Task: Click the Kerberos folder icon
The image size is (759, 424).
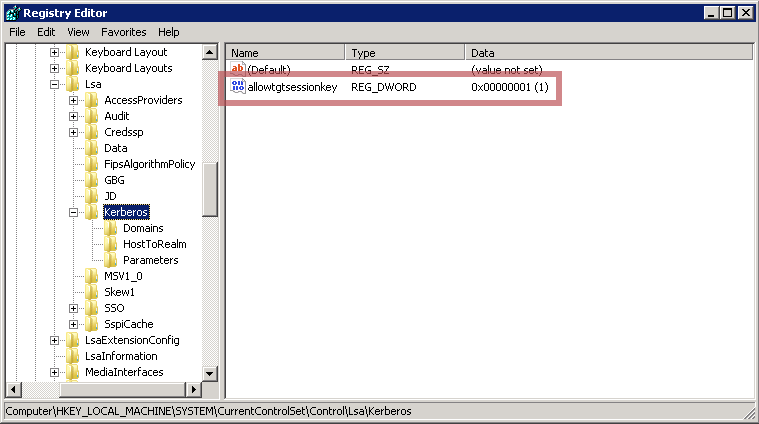Action: 91,212
